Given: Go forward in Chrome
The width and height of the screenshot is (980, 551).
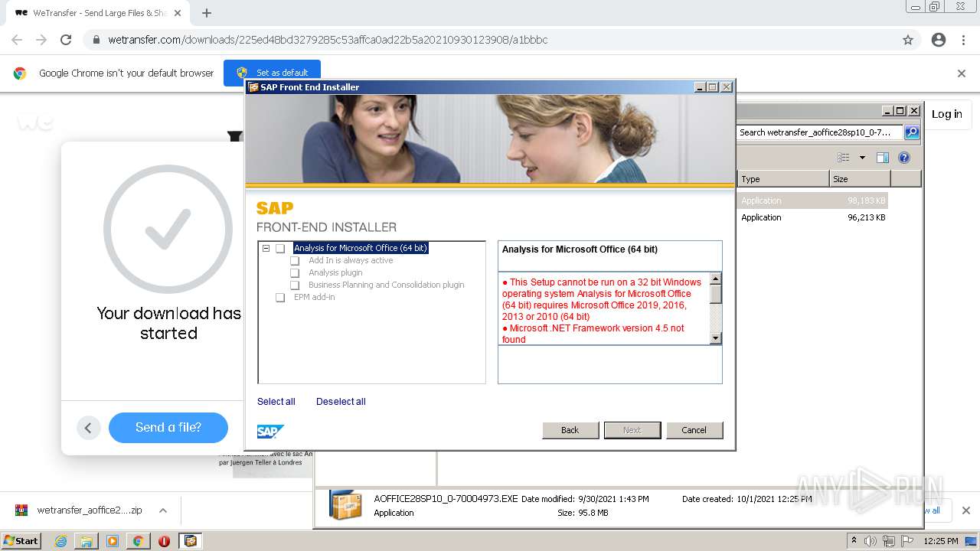Looking at the screenshot, I should 41,40.
